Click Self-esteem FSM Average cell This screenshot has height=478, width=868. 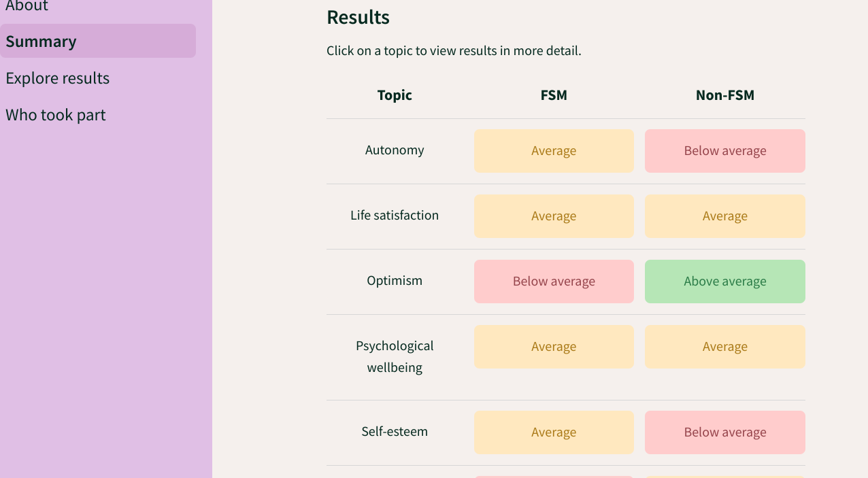(554, 432)
